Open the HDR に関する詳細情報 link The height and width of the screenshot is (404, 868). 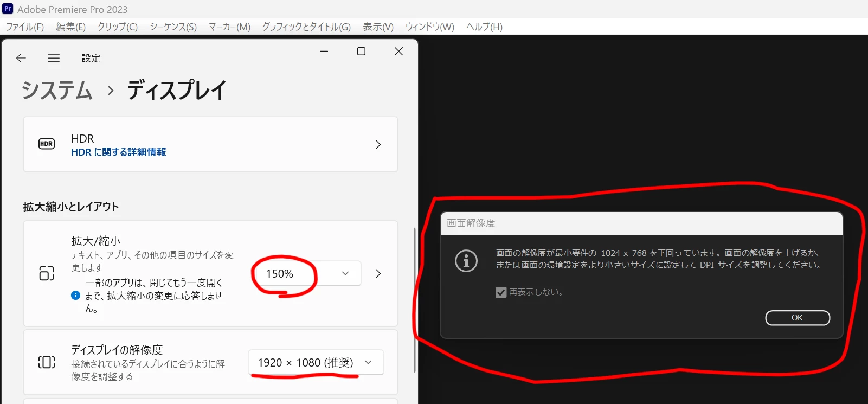[x=119, y=152]
